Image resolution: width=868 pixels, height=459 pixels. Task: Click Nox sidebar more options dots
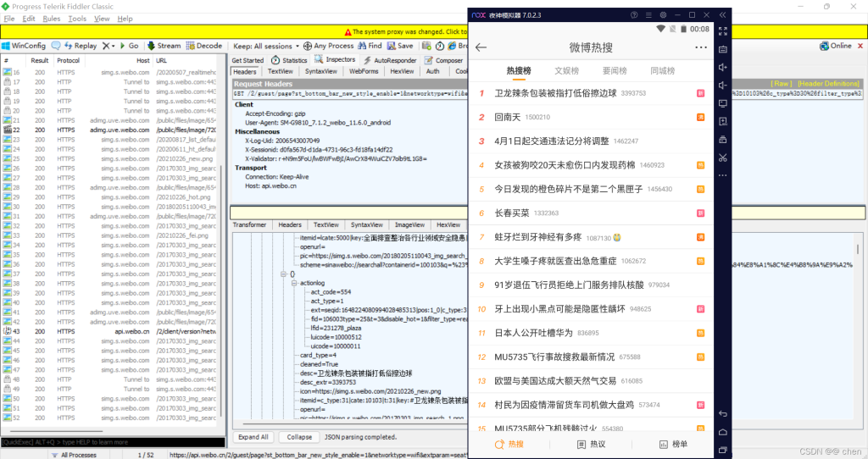722,175
